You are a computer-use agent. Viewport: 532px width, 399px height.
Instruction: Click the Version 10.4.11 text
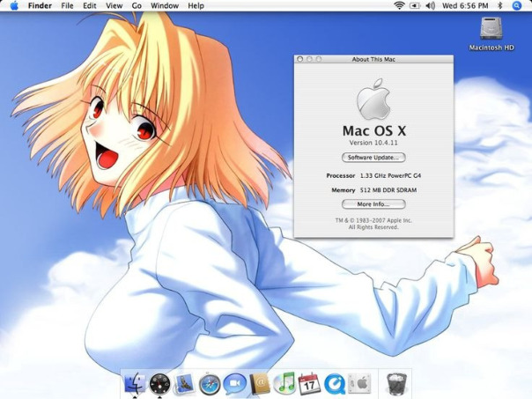tap(373, 143)
